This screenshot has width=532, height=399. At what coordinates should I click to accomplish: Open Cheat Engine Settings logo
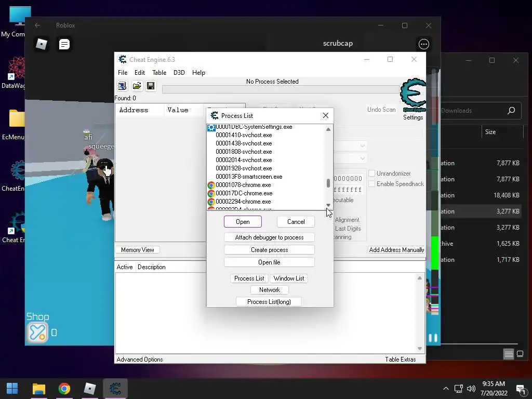pyautogui.click(x=413, y=95)
